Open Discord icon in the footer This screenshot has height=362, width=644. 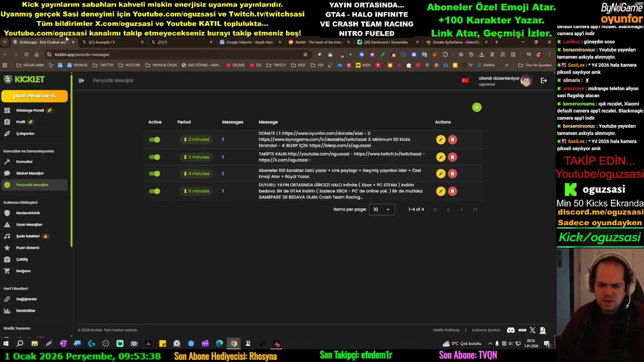tap(511, 330)
